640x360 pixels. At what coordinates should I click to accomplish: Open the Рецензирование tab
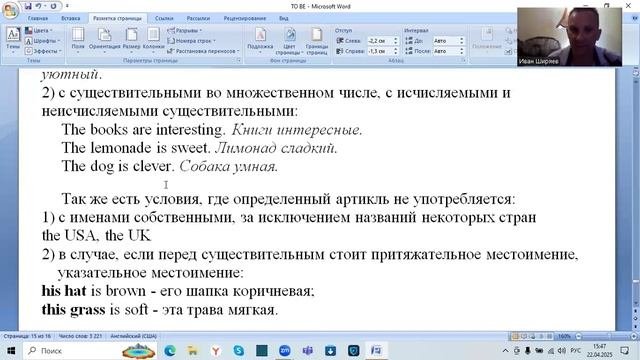(244, 18)
